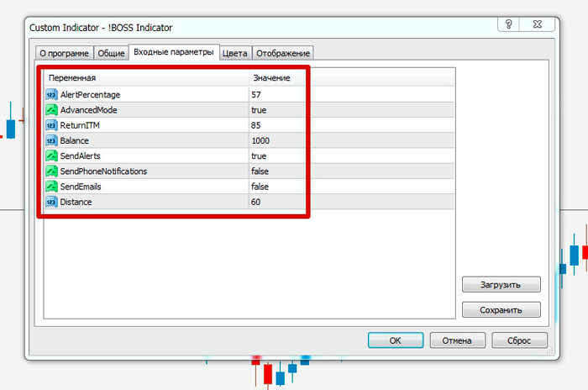Screen dimensions: 588x390
Task: Switch to the О программе tab
Action: tap(63, 53)
